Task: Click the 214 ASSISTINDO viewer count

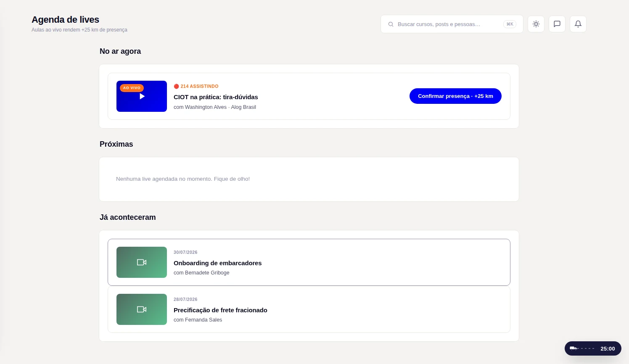Action: coord(196,86)
